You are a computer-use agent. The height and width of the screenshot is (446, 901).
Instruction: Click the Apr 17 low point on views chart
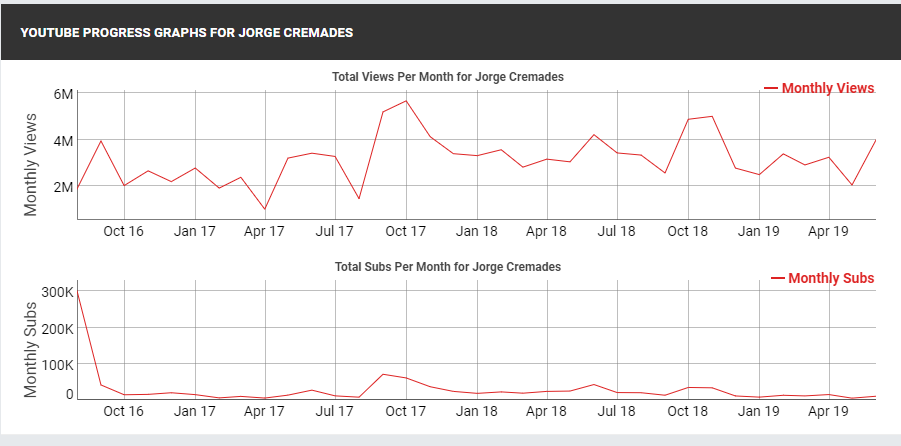pos(265,209)
